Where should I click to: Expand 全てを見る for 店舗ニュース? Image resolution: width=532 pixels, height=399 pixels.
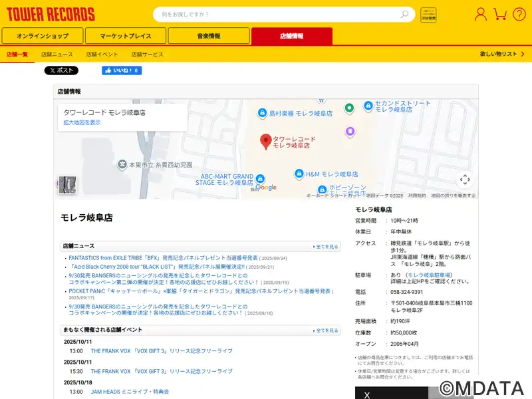[x=326, y=247]
